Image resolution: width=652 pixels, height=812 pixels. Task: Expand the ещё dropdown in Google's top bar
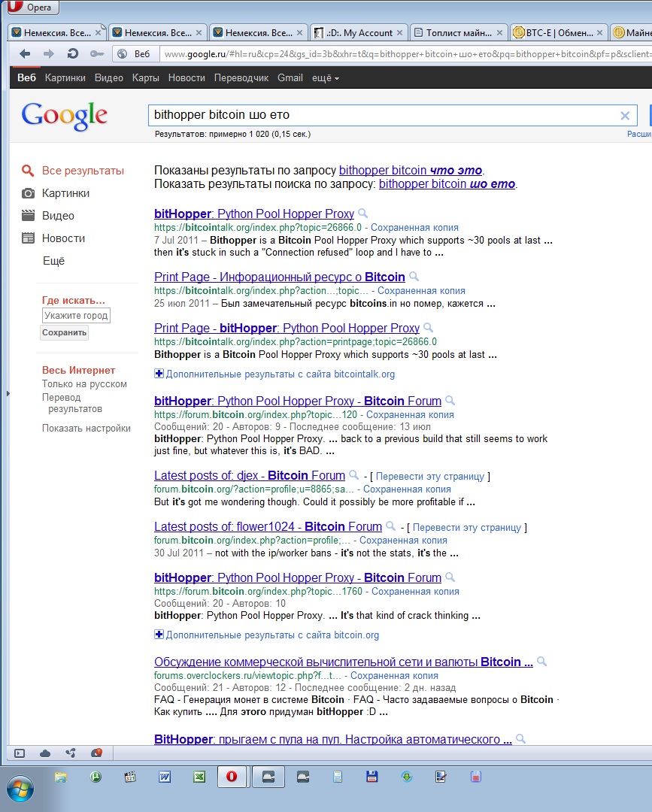[x=325, y=78]
